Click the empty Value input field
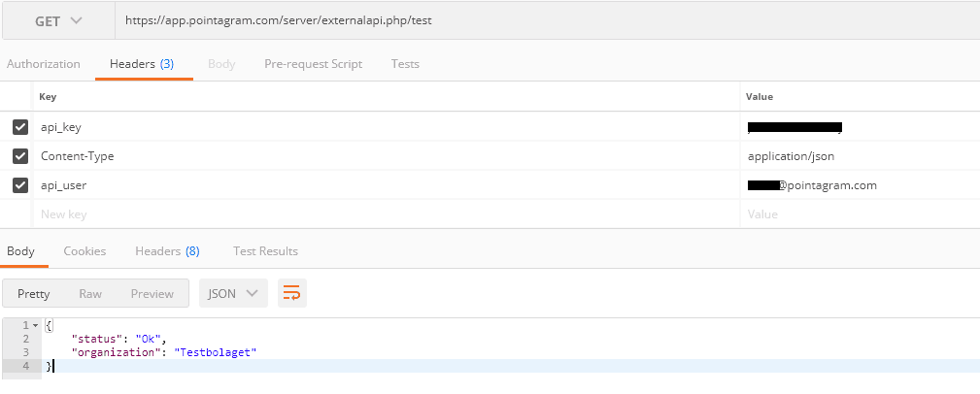This screenshot has height=394, width=980. 860,214
